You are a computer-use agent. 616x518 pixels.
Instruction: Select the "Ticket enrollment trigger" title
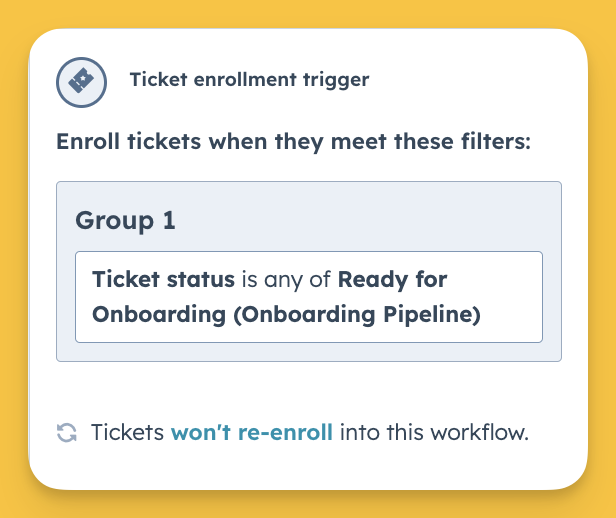(249, 80)
